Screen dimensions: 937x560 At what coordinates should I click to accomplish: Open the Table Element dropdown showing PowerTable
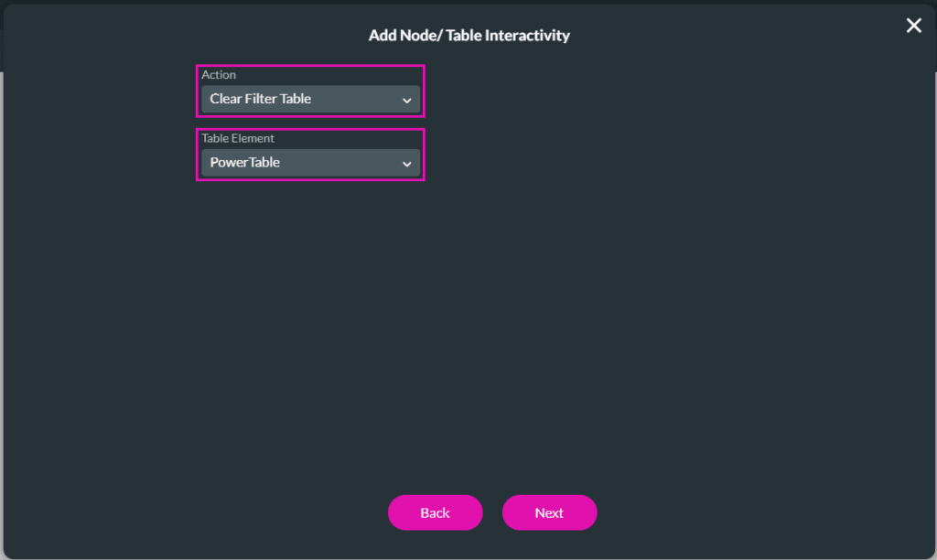click(x=309, y=164)
